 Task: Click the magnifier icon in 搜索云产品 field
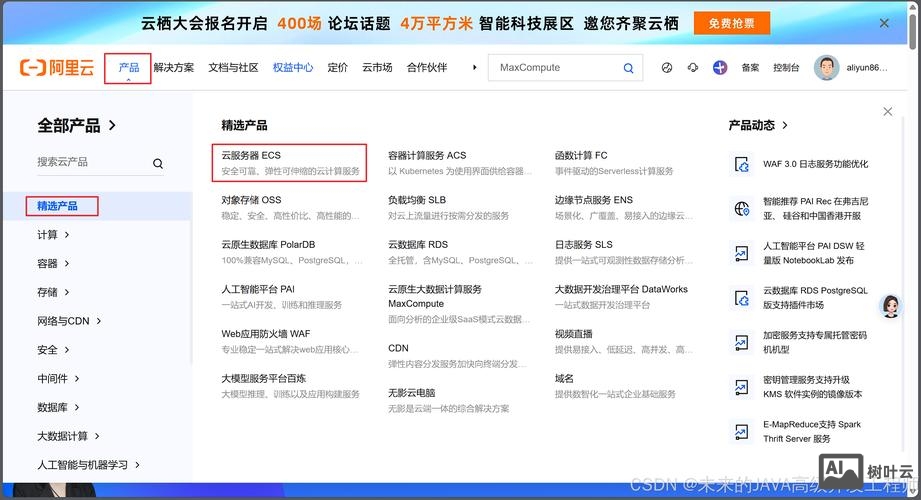[157, 163]
